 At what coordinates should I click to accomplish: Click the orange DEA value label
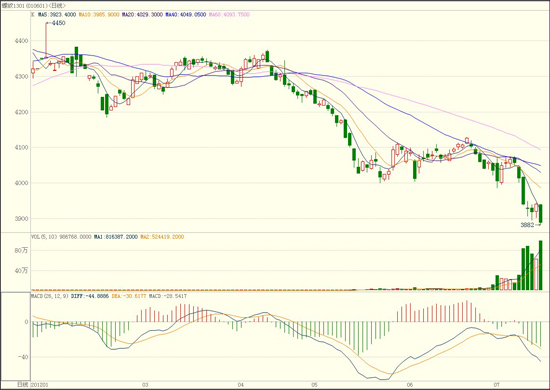[129, 296]
